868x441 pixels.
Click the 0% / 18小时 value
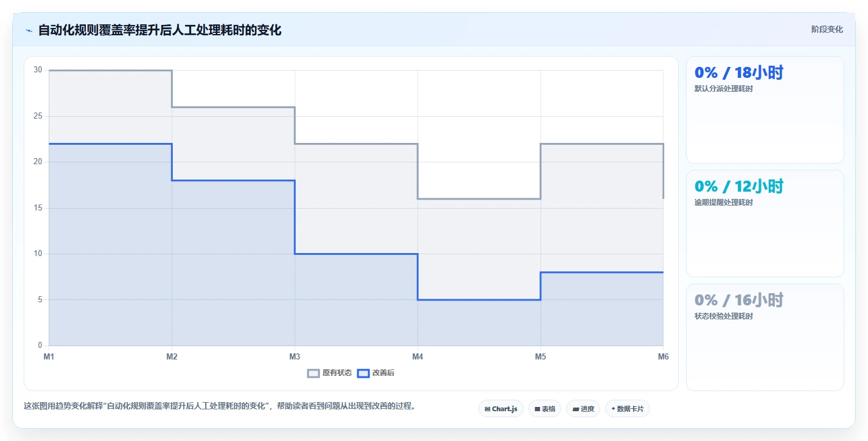pos(739,73)
